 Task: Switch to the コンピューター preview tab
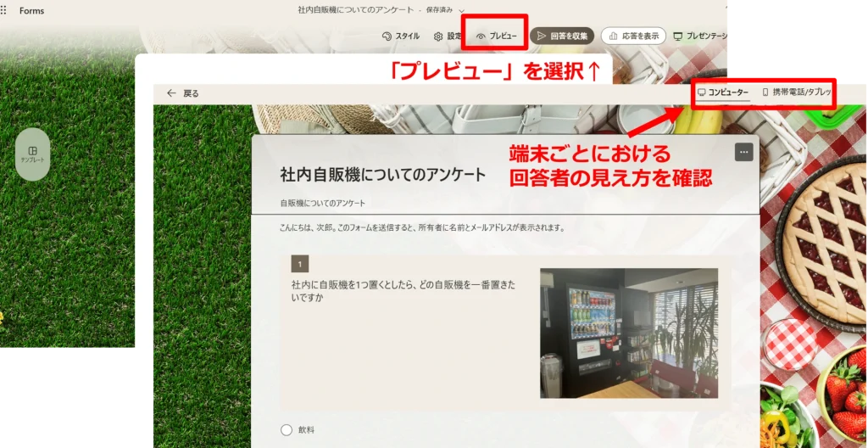pos(723,92)
